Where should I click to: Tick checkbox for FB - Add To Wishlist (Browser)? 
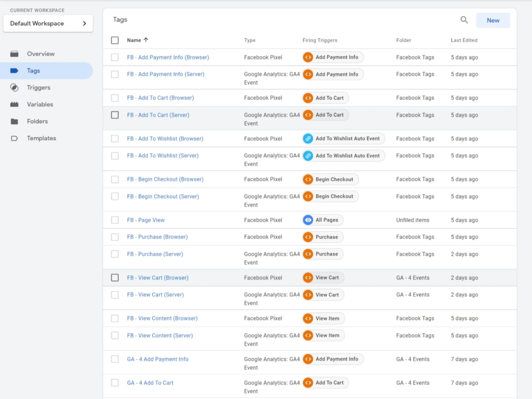click(115, 139)
